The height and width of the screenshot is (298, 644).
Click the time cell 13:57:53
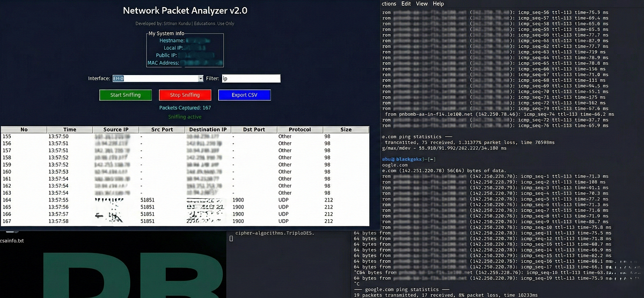coord(58,172)
